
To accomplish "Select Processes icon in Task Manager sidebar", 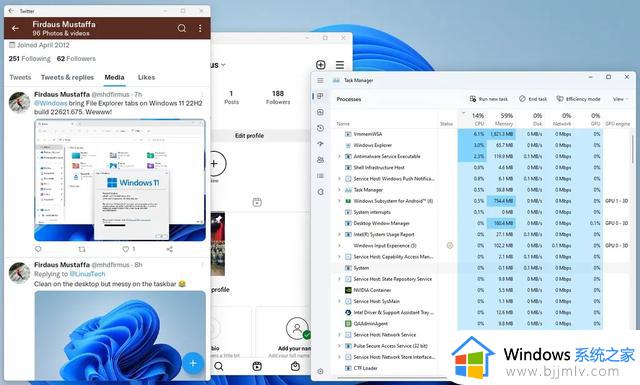I will [x=320, y=96].
